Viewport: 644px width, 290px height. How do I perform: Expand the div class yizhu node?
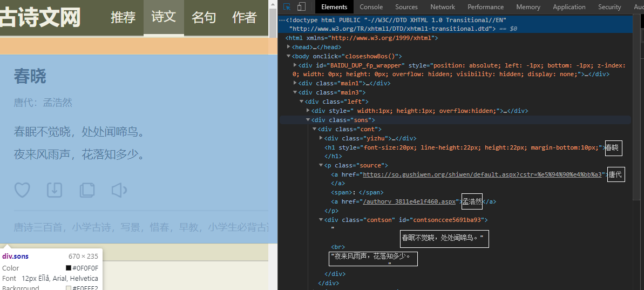click(322, 138)
